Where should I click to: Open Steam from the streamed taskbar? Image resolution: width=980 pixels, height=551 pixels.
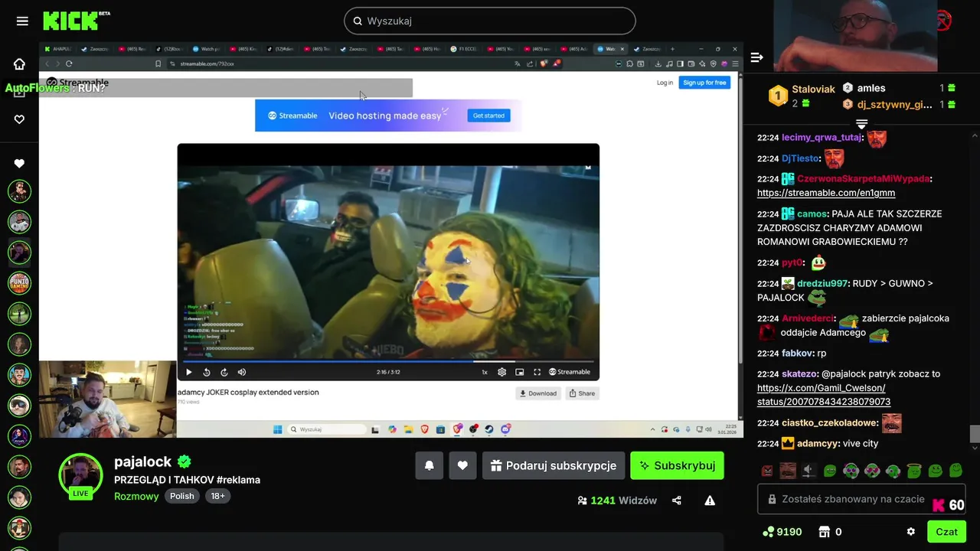coord(488,429)
